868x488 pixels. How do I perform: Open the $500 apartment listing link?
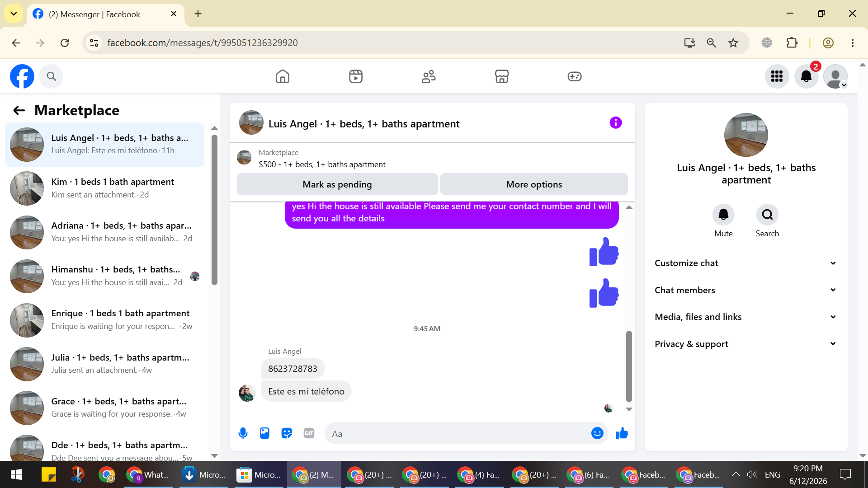tap(322, 164)
